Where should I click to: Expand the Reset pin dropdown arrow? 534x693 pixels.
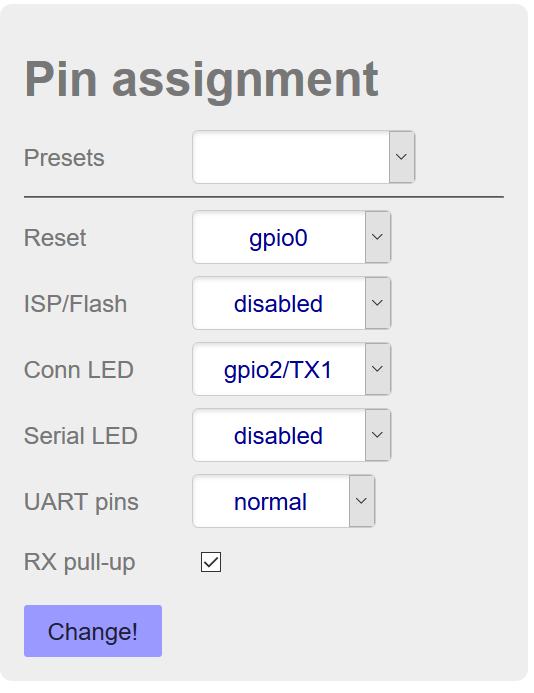(378, 237)
